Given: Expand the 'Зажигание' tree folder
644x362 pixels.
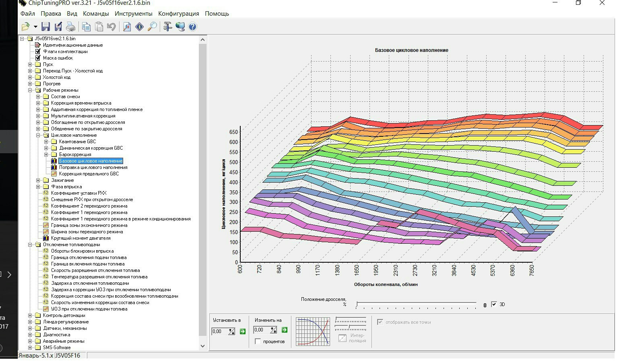Looking at the screenshot, I should click(38, 180).
